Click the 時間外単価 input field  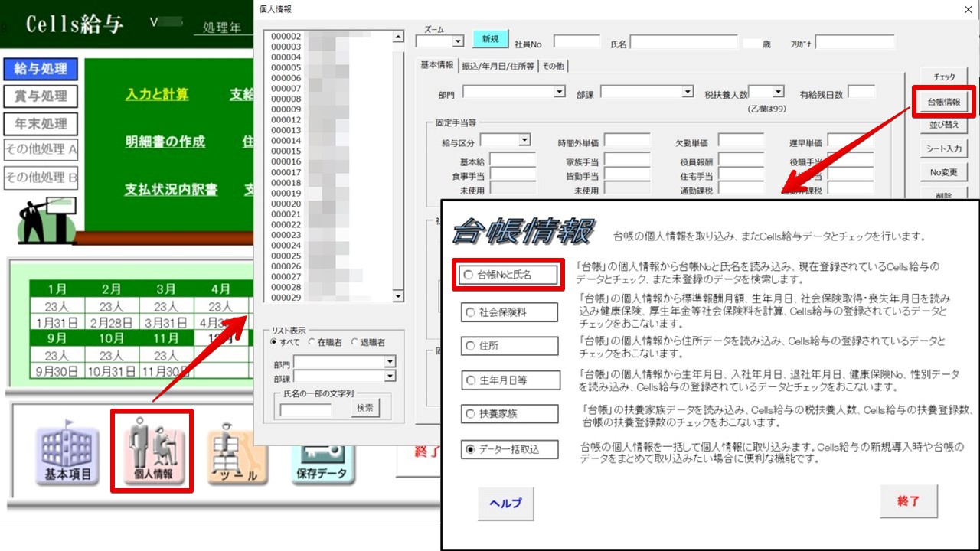coord(627,141)
